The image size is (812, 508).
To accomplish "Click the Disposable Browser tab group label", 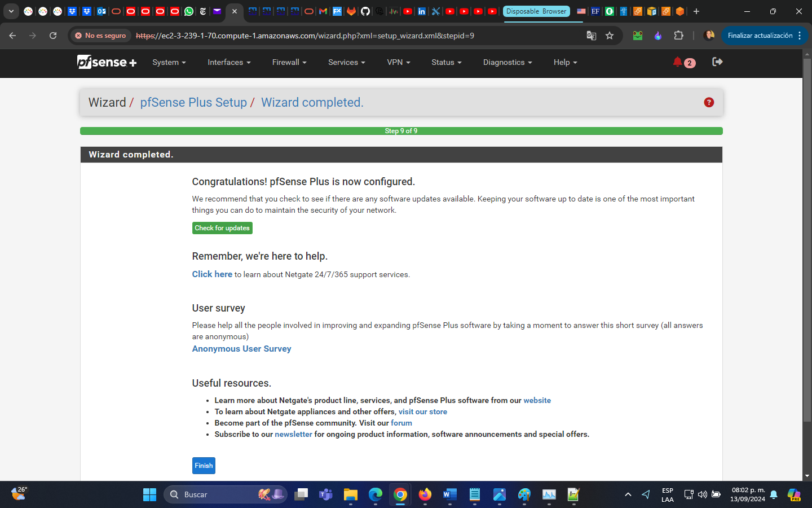I will [x=536, y=11].
